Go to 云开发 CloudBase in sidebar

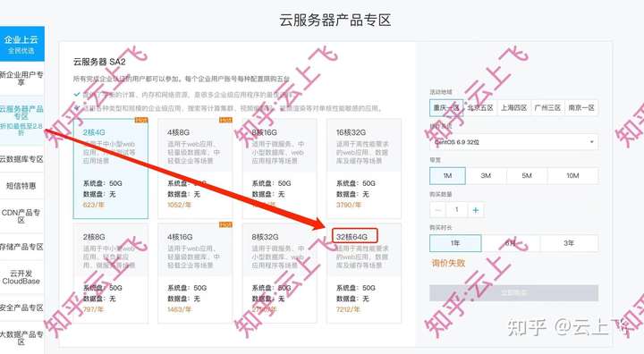21,277
